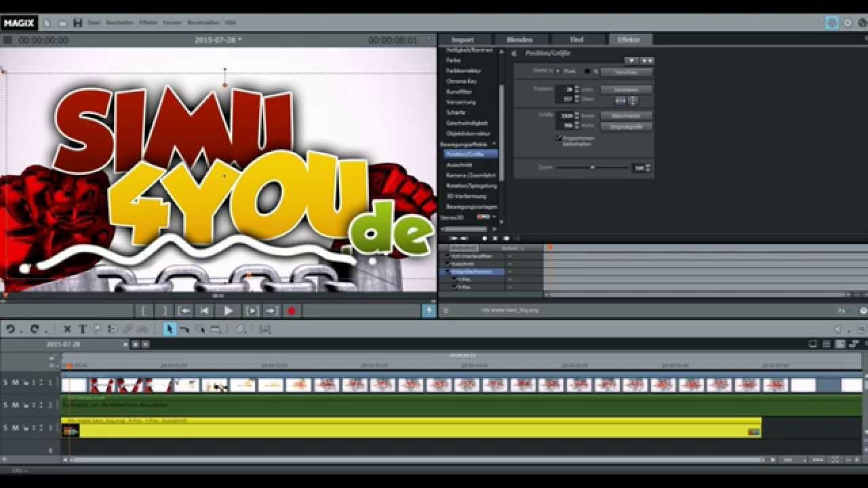This screenshot has height=488, width=868.
Task: Select the Pixel unit radio button
Action: pyautogui.click(x=557, y=70)
